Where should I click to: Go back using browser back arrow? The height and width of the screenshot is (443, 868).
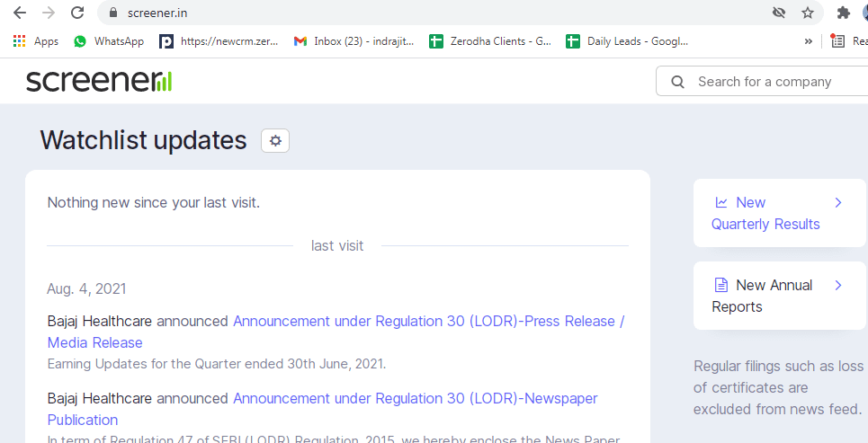20,13
